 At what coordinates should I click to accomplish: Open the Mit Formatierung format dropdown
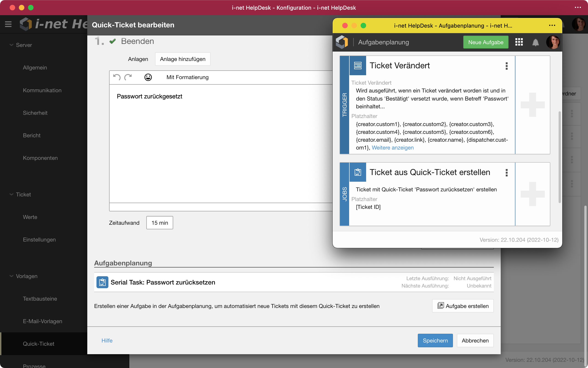click(x=187, y=77)
